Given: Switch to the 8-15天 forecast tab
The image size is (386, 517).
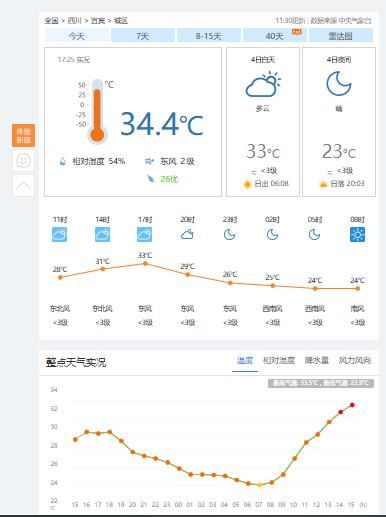Looking at the screenshot, I should (209, 36).
